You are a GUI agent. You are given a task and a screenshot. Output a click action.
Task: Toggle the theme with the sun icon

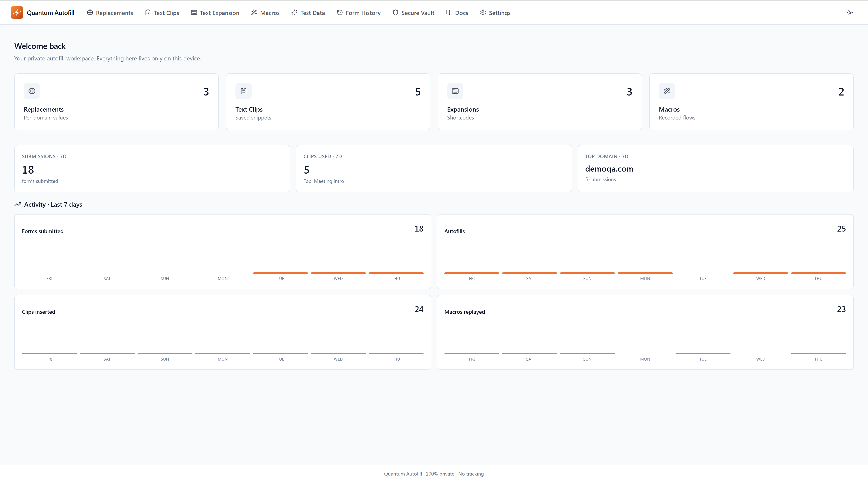click(x=850, y=12)
